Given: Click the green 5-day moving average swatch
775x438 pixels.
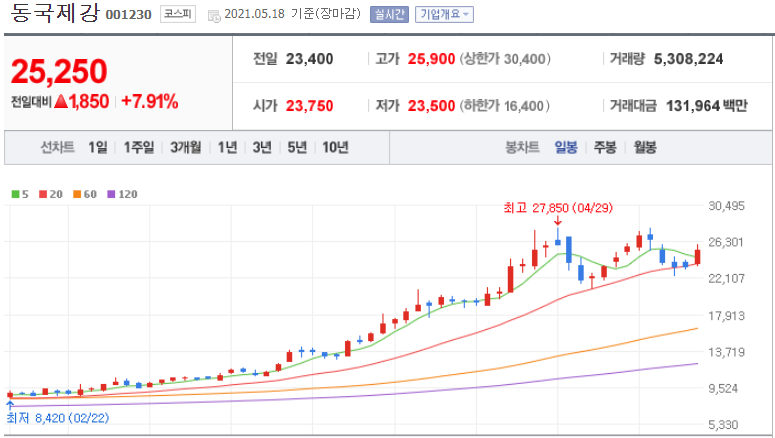Looking at the screenshot, I should 15,194.
